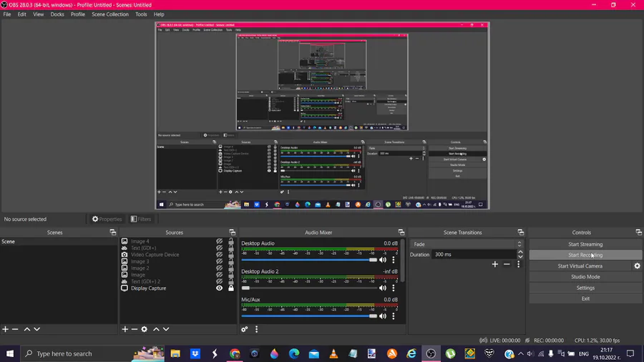644x362 pixels.
Task: Add scene transition plus icon
Action: coord(495,264)
